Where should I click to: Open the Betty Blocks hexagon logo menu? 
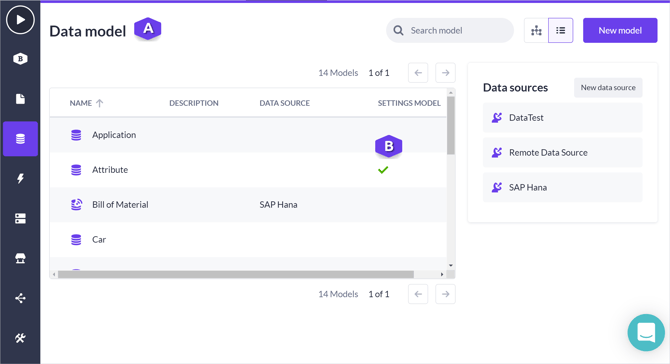point(20,59)
